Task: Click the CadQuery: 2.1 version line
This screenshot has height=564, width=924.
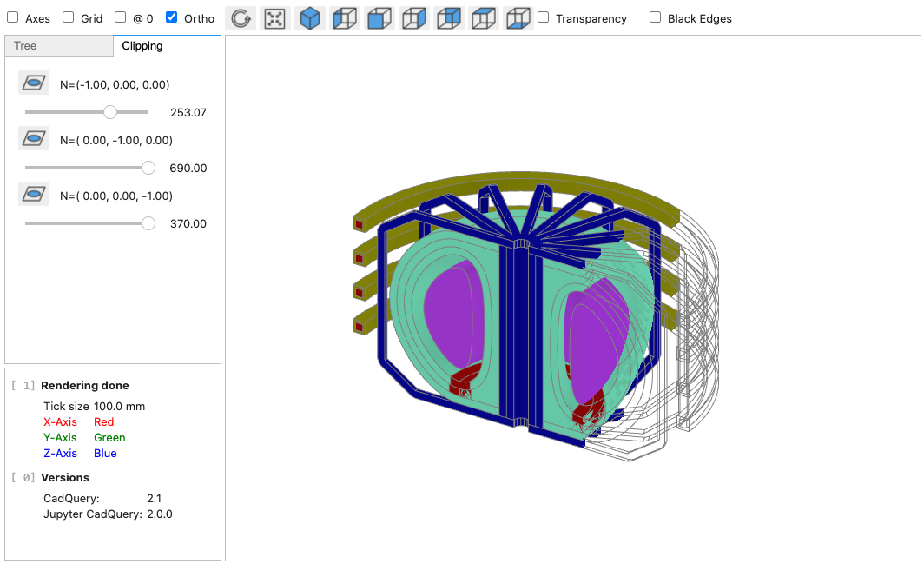Action: point(102,499)
